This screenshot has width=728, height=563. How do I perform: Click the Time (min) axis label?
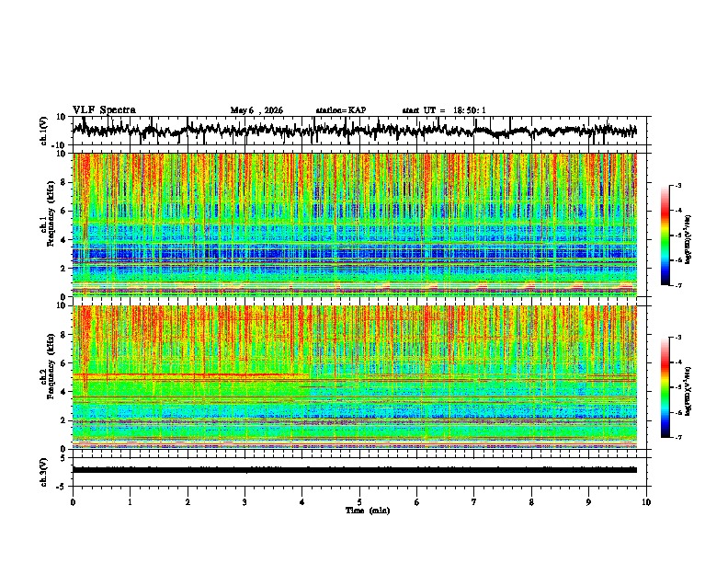click(368, 511)
